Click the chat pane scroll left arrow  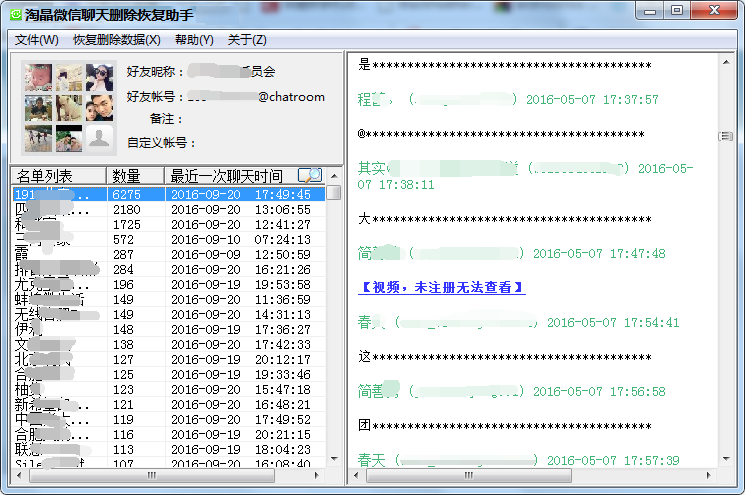356,475
